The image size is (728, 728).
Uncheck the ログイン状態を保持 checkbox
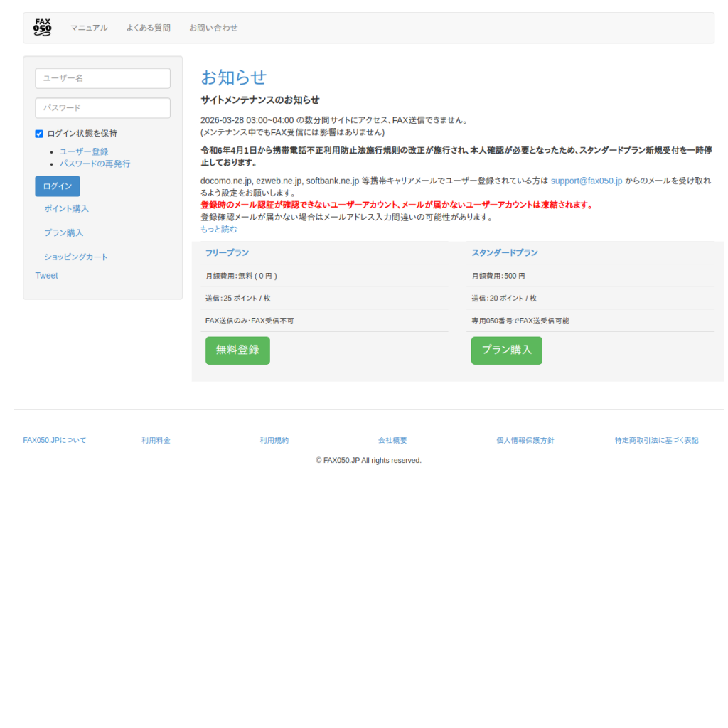(x=39, y=134)
